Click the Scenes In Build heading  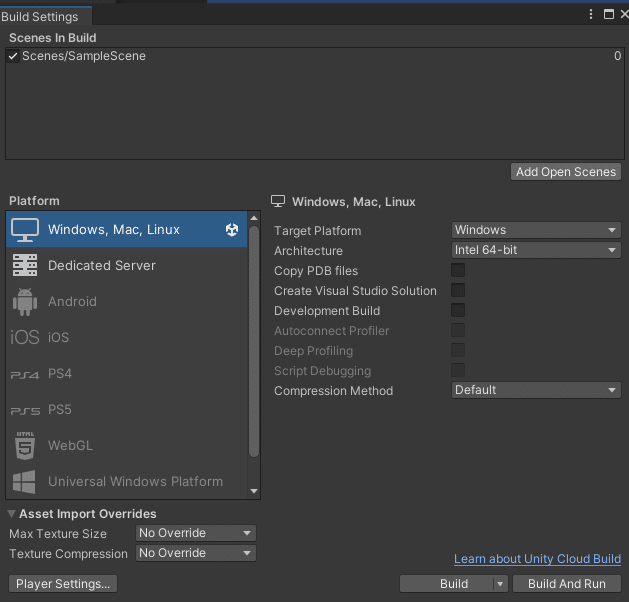pos(53,38)
